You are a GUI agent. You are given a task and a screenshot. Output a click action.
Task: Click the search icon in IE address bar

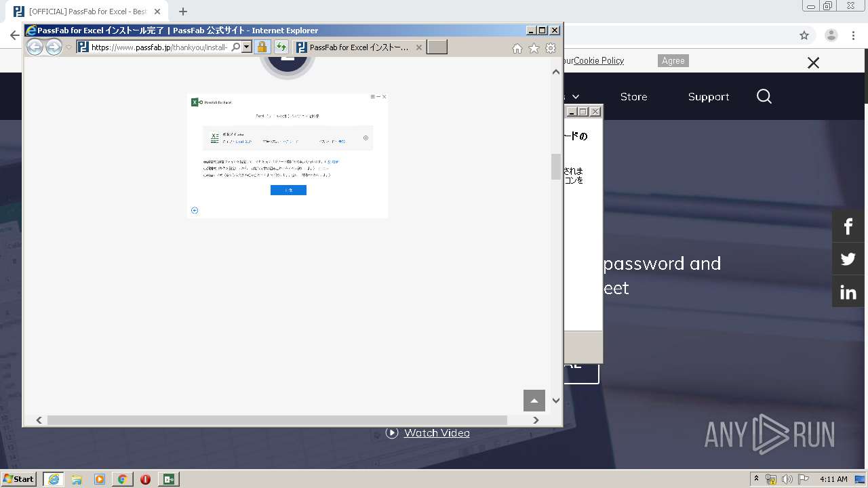coord(235,47)
